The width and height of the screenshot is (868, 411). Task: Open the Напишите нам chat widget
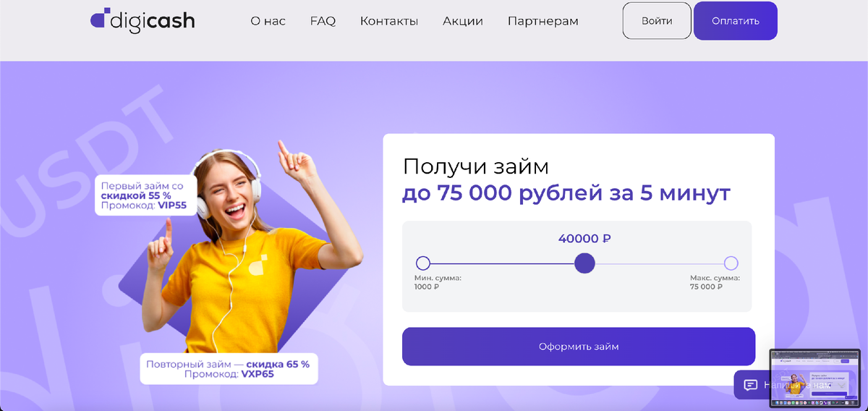pos(752,385)
